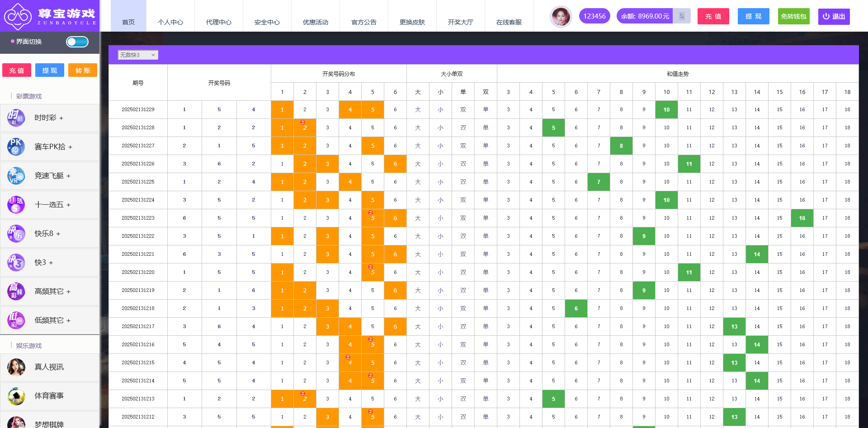The width and height of the screenshot is (868, 428).
Task: Click the user avatar in the header
Action: 561,16
